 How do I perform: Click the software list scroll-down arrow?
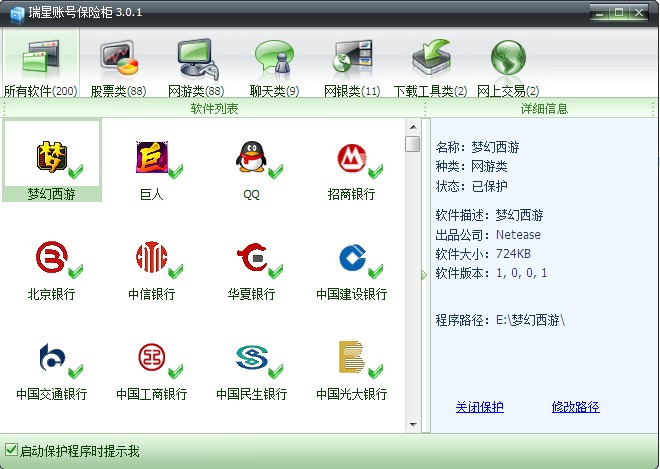[x=413, y=424]
